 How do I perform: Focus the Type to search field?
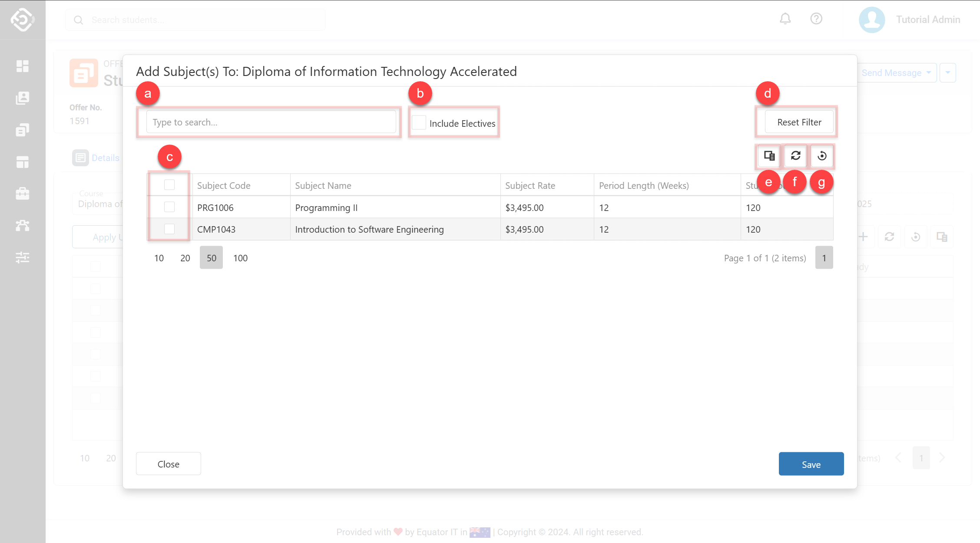coord(271,122)
